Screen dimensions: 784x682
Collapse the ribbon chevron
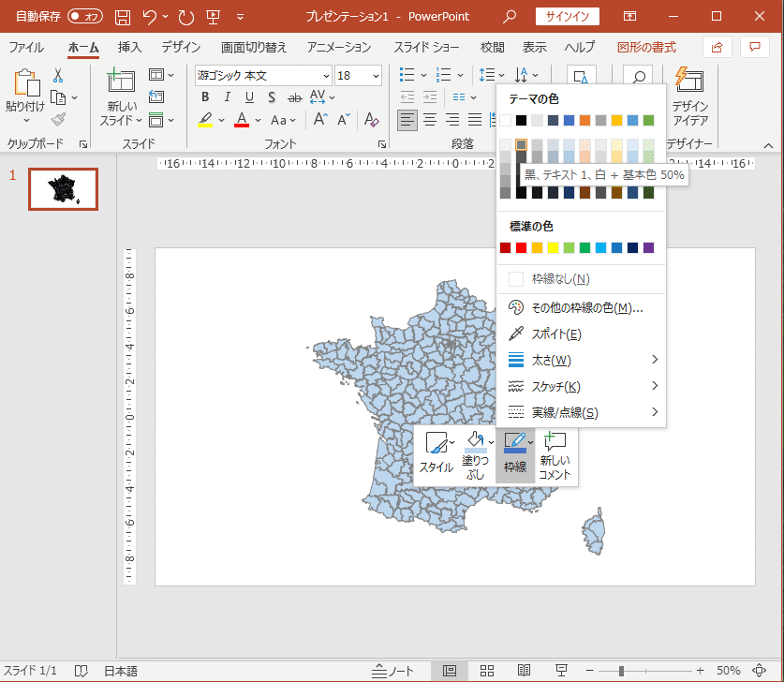(768, 145)
